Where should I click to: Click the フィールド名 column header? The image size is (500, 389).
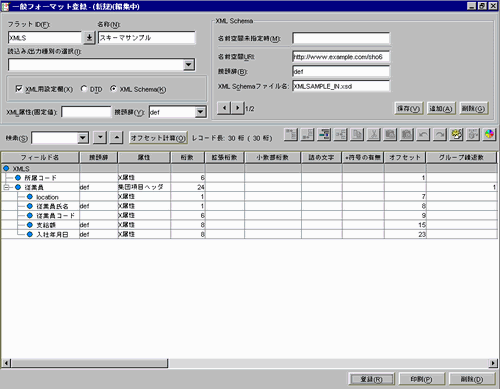40,157
